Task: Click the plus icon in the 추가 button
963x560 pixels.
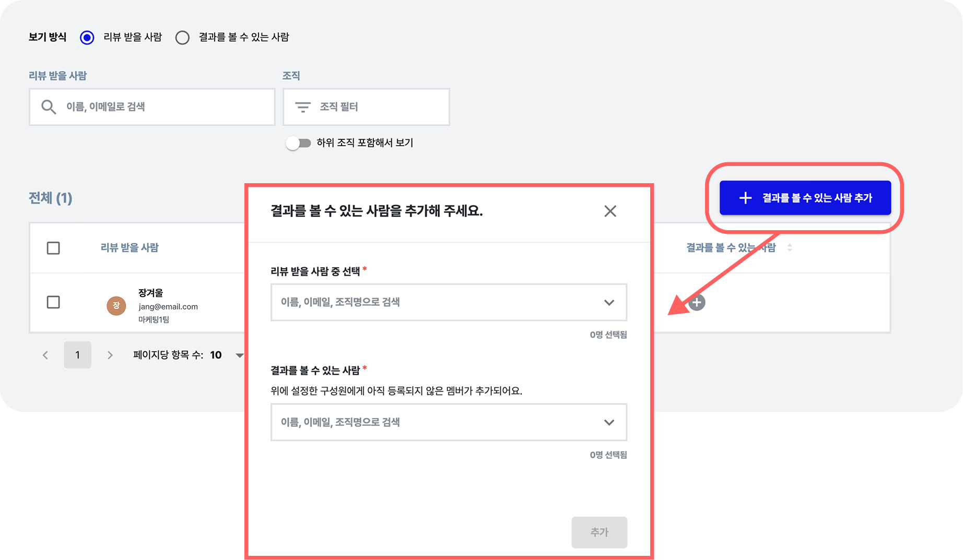Action: coord(745,198)
